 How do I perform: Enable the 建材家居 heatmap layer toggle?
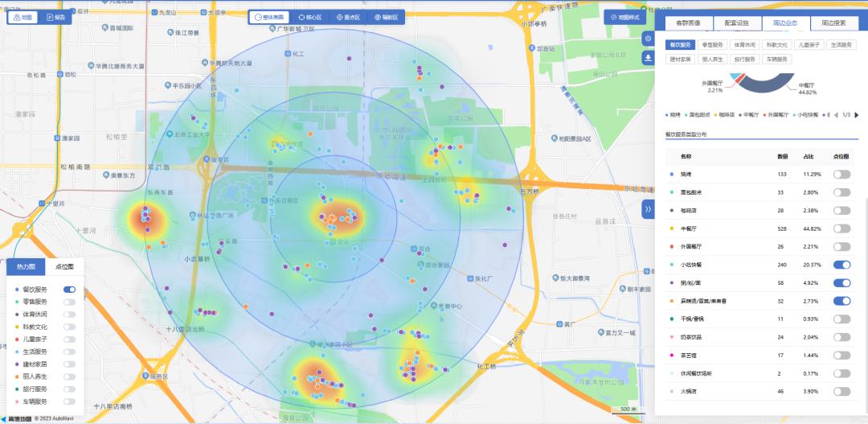70,364
